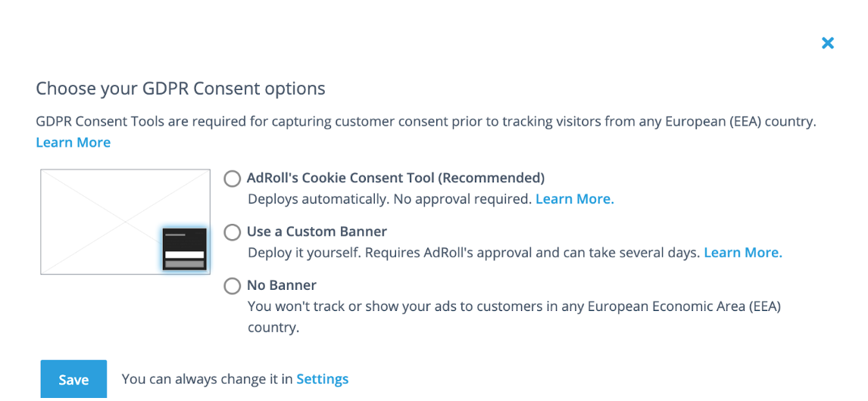Click the dark cookie banner widget in preview
868x401 pixels.
[185, 249]
